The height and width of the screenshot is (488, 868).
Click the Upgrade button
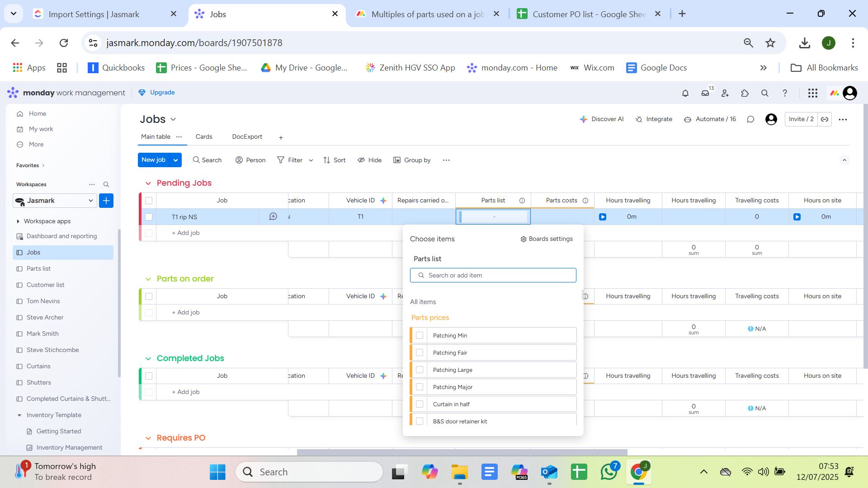point(157,93)
